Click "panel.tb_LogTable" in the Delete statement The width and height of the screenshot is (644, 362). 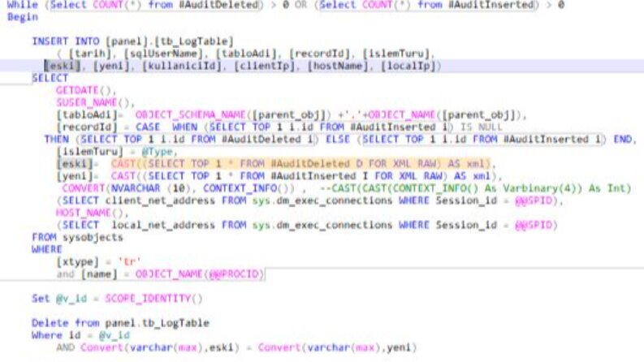coord(158,323)
